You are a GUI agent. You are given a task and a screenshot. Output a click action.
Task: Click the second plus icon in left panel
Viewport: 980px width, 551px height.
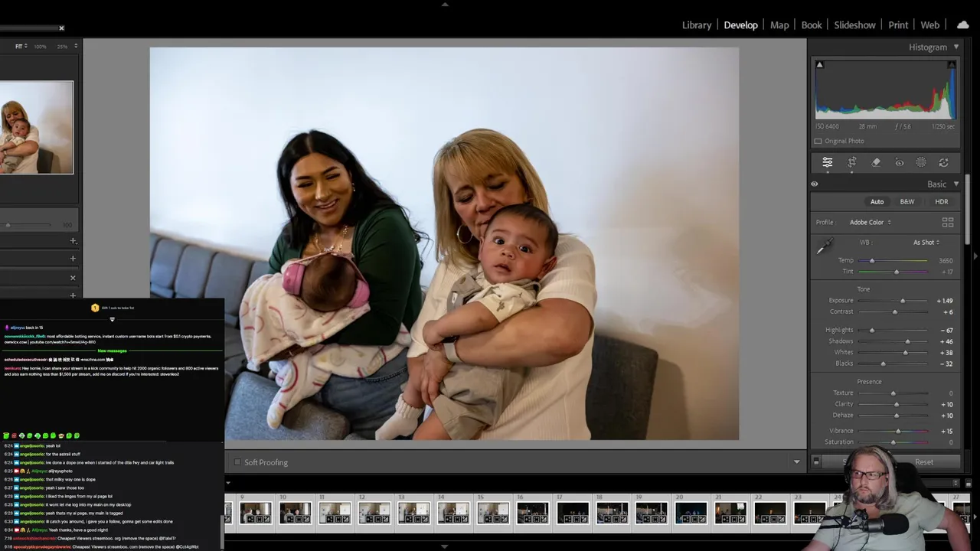(x=73, y=259)
